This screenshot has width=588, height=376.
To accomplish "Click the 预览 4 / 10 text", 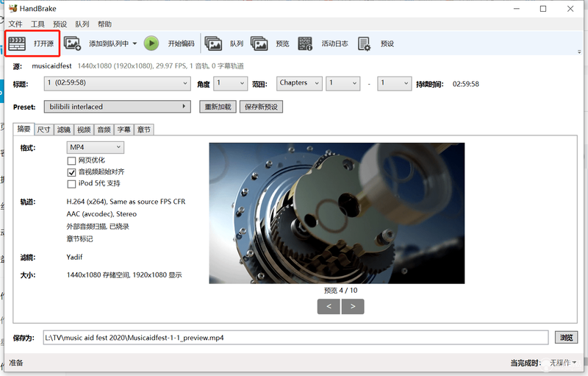I will click(340, 291).
